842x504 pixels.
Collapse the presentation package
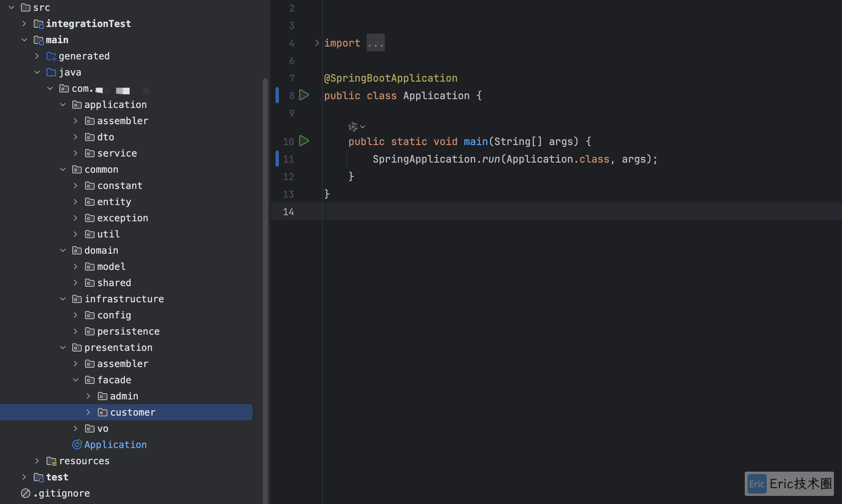point(63,347)
